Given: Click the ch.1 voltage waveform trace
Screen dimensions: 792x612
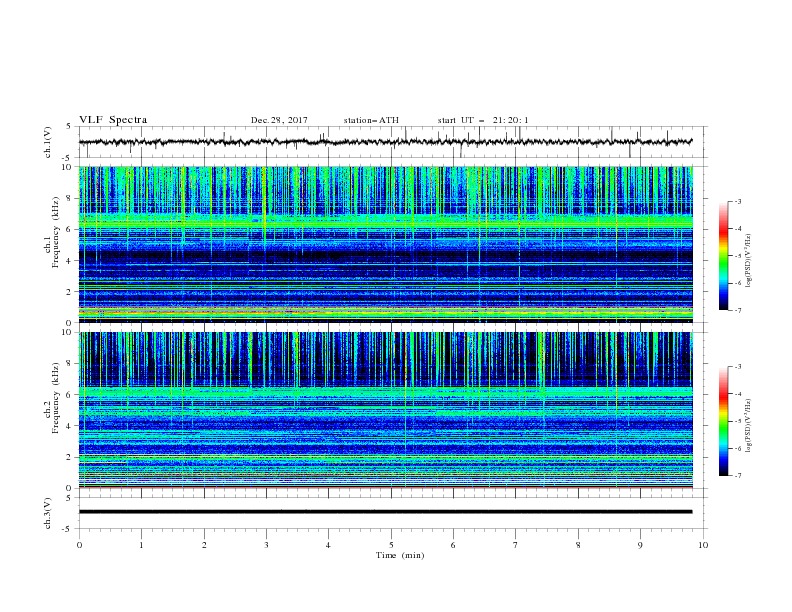Looking at the screenshot, I should (385, 142).
